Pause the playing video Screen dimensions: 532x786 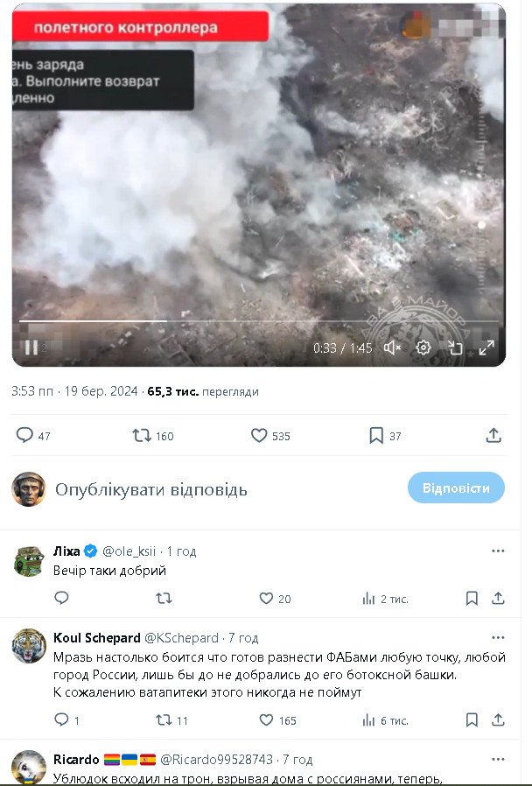[x=31, y=347]
